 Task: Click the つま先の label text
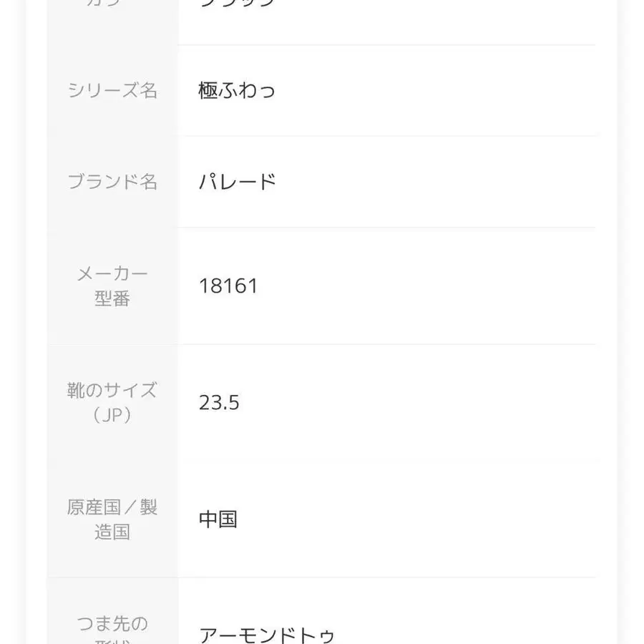pyautogui.click(x=112, y=623)
